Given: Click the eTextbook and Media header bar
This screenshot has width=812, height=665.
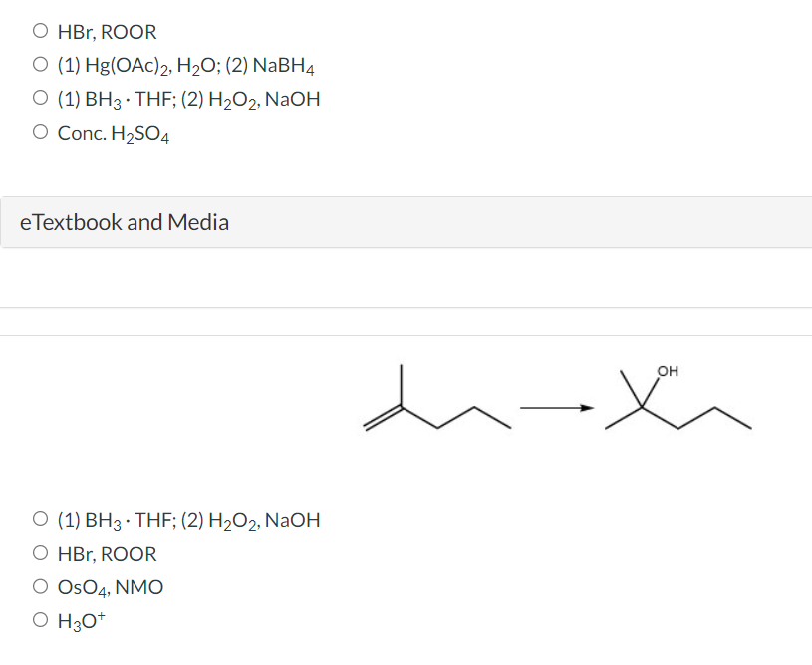Looking at the screenshot, I should click(406, 221).
